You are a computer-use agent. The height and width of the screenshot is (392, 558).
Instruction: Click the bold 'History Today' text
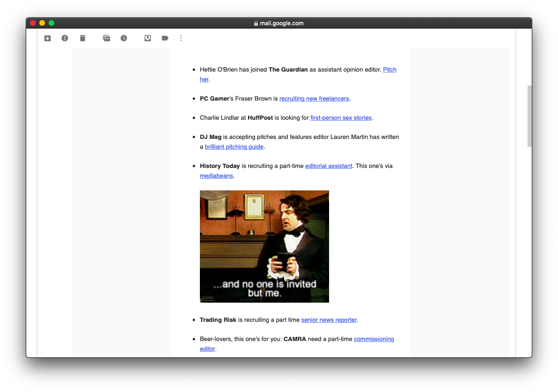point(220,166)
